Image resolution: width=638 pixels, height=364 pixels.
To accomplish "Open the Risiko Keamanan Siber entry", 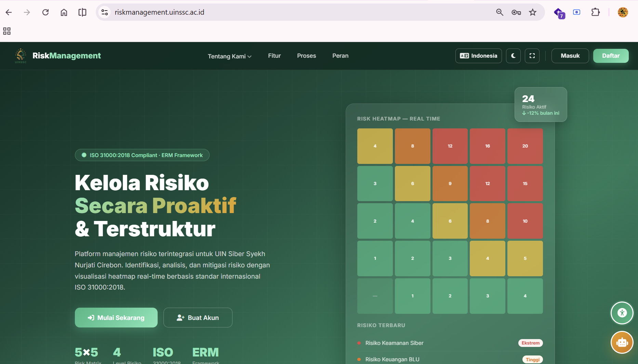I will pos(450,343).
